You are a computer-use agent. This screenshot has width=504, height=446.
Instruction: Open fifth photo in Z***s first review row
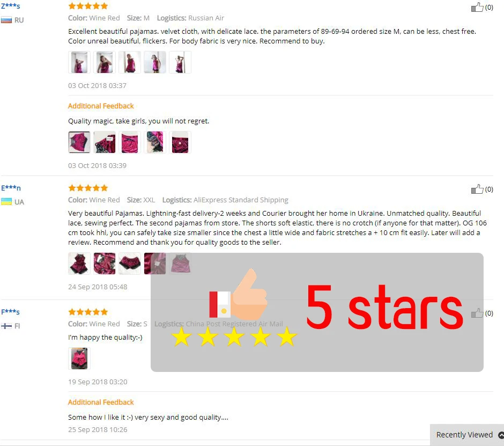point(180,62)
